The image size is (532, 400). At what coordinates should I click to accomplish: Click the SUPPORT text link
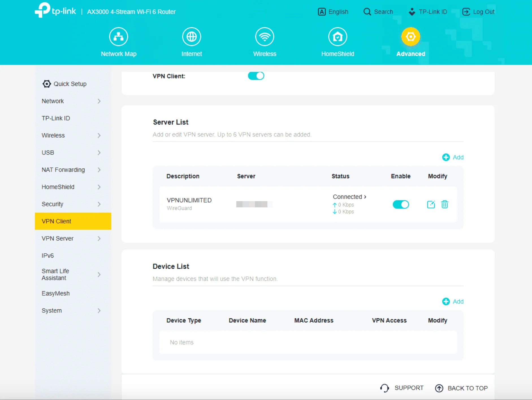(x=409, y=388)
